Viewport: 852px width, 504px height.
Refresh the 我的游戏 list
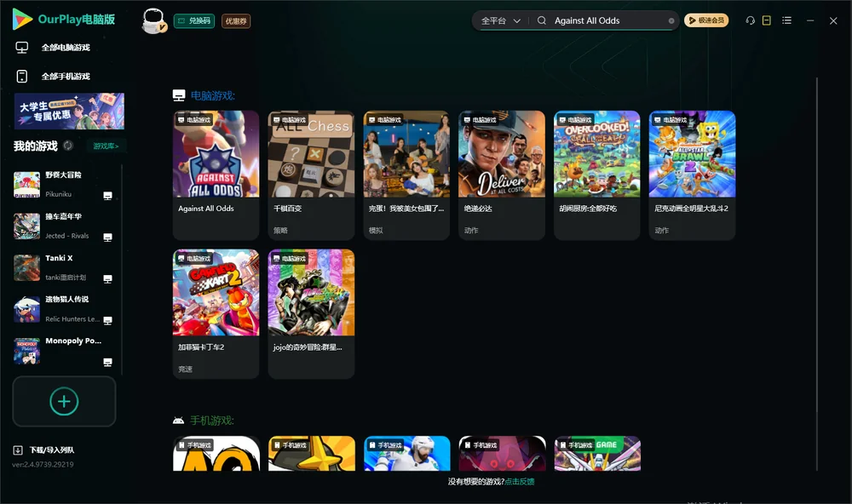[x=68, y=146]
